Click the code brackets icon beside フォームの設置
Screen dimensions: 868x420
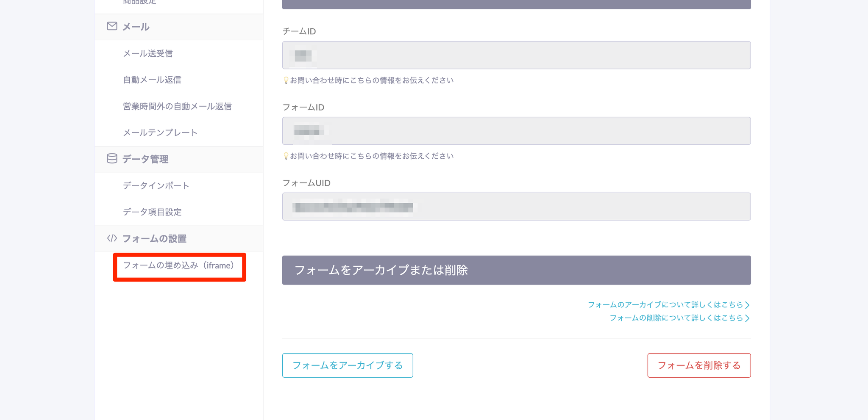tap(112, 238)
